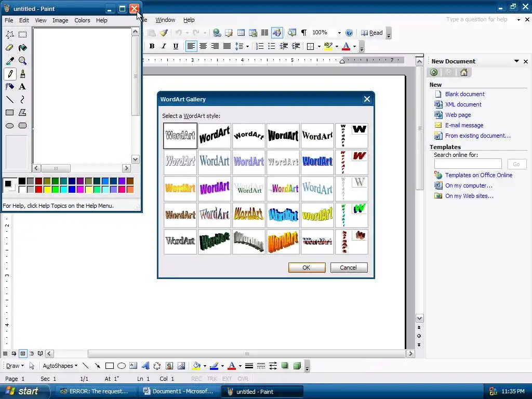532x399 pixels.
Task: Select the Text tool in Paint
Action: click(22, 87)
